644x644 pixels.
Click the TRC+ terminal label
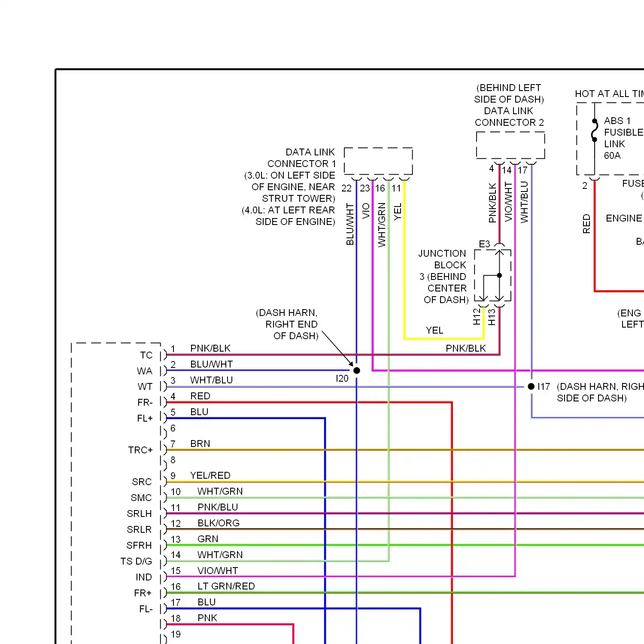point(140,450)
